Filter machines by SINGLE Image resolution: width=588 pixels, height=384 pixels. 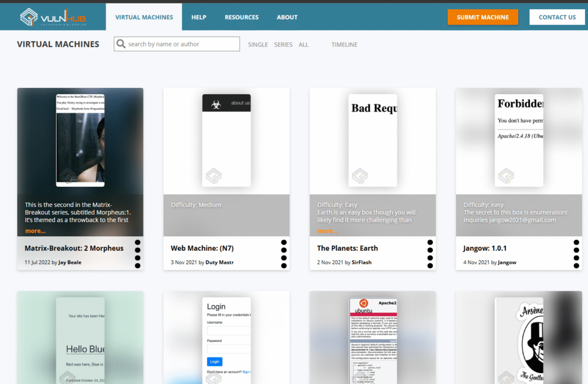(x=258, y=45)
